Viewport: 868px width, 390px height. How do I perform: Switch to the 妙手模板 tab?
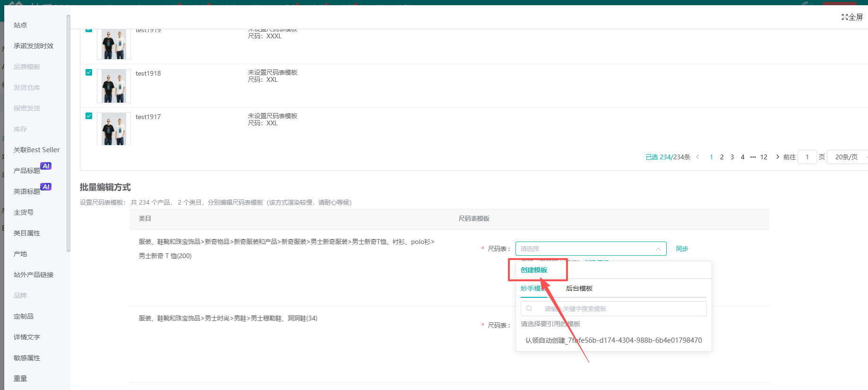click(533, 288)
